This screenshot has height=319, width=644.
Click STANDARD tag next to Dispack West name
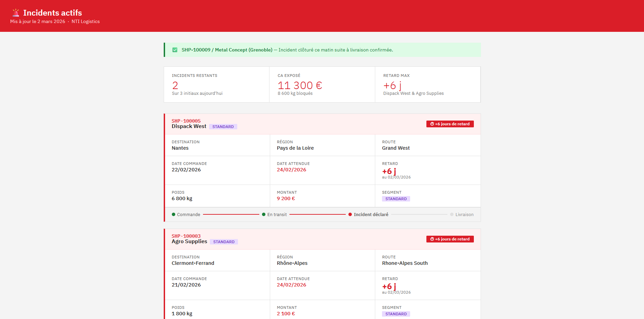pyautogui.click(x=223, y=127)
